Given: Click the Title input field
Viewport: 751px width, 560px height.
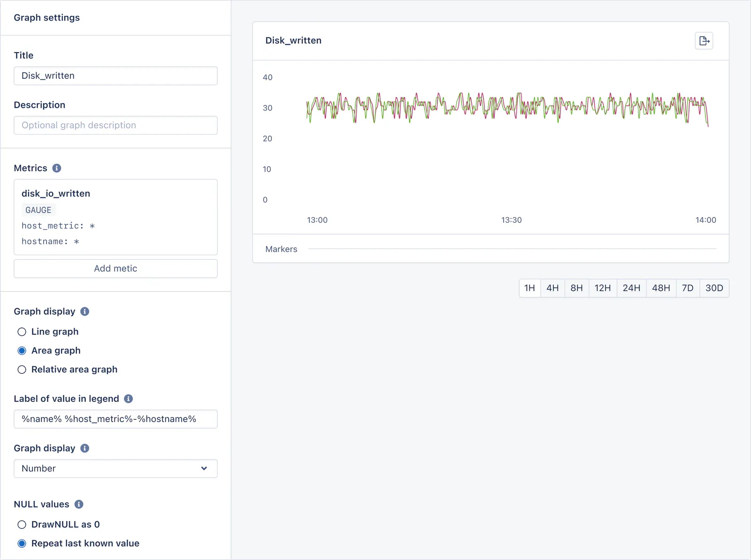Looking at the screenshot, I should coord(115,76).
